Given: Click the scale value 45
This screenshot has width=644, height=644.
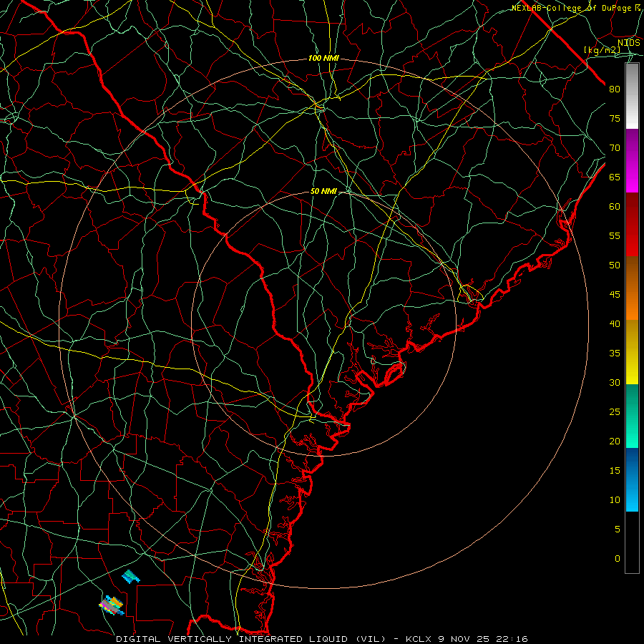Looking at the screenshot, I should point(615,295).
